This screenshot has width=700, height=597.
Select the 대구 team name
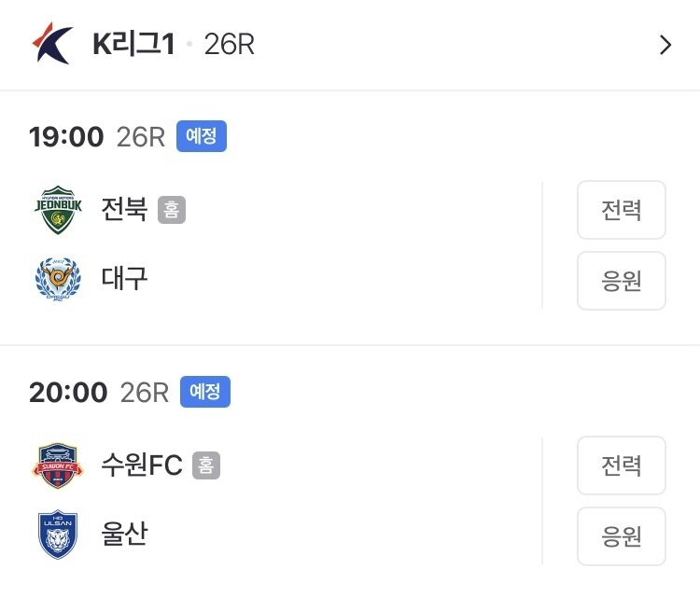[124, 279]
